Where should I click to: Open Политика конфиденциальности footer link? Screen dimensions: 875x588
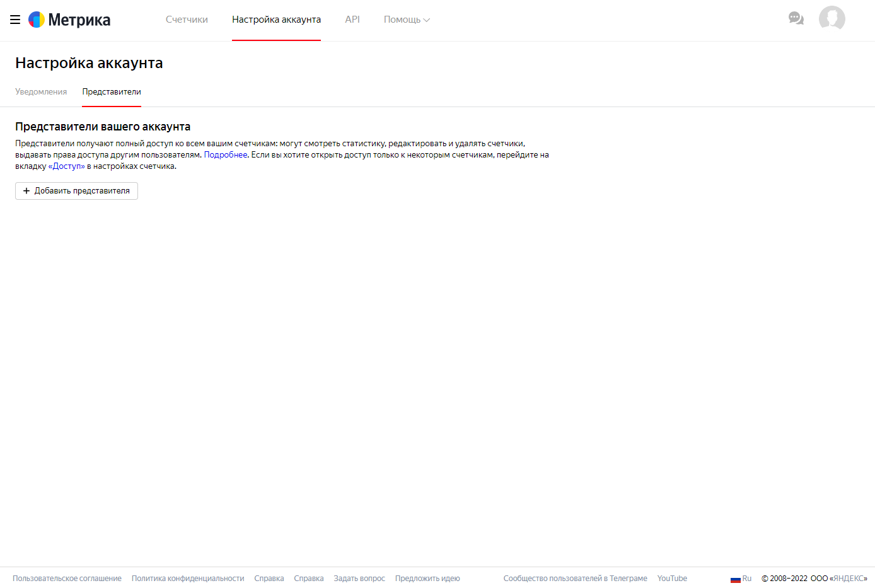click(188, 579)
